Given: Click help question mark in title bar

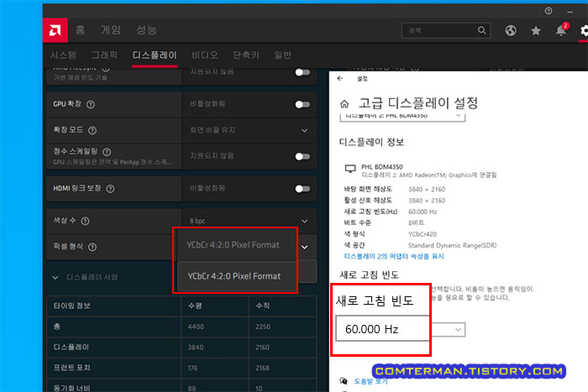Looking at the screenshot, I should pyautogui.click(x=549, y=11).
